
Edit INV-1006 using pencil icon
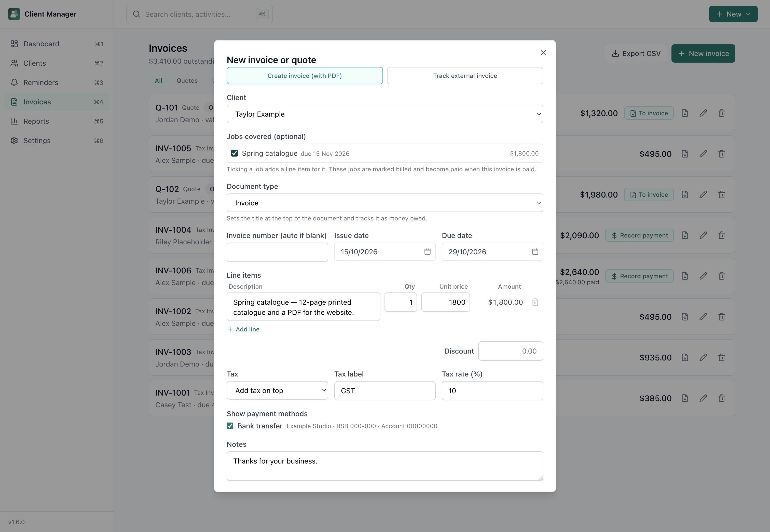click(703, 276)
